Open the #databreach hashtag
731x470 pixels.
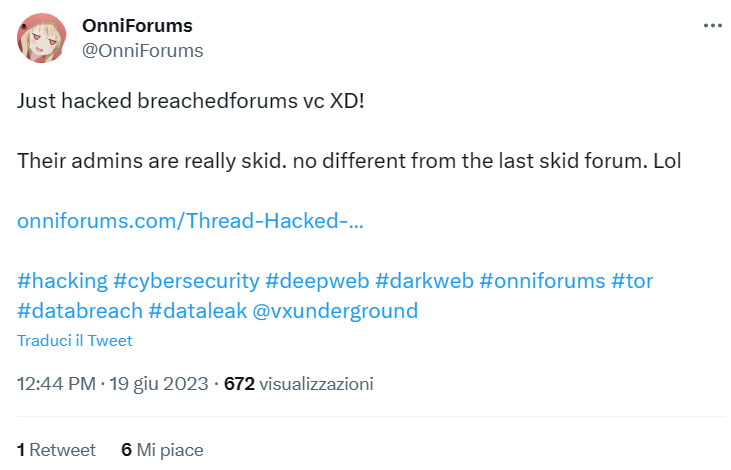[x=79, y=310]
